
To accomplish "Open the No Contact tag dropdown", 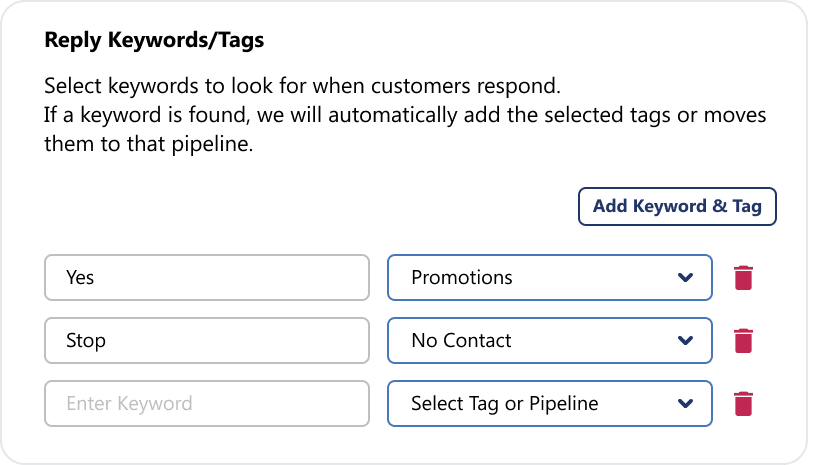I will click(550, 341).
